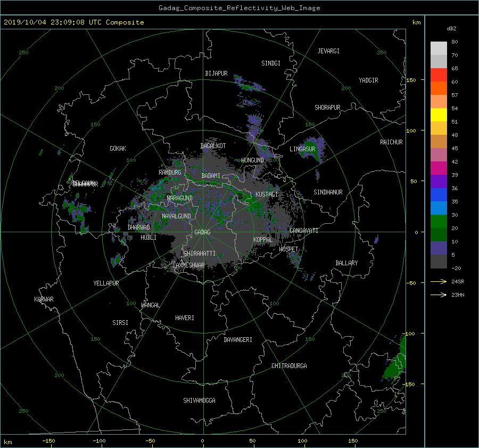This screenshot has width=479, height=448.
Task: Click the YADGIR city label
Action: pos(368,80)
